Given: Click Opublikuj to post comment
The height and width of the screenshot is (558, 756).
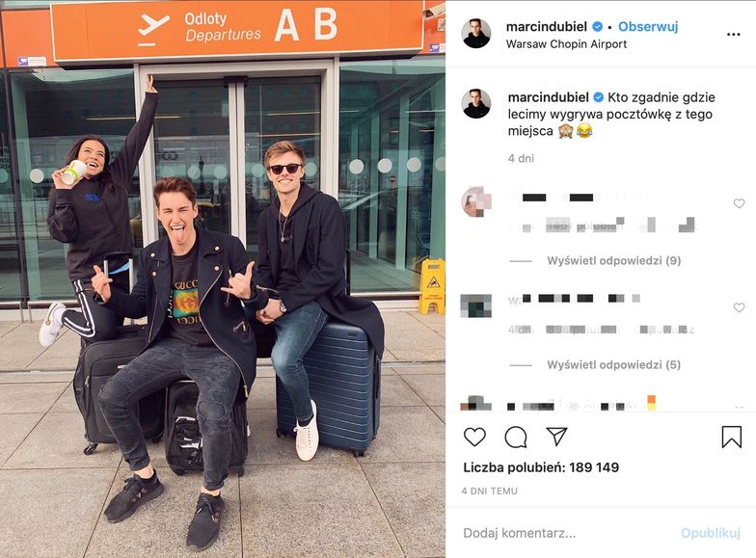Looking at the screenshot, I should point(710,533).
